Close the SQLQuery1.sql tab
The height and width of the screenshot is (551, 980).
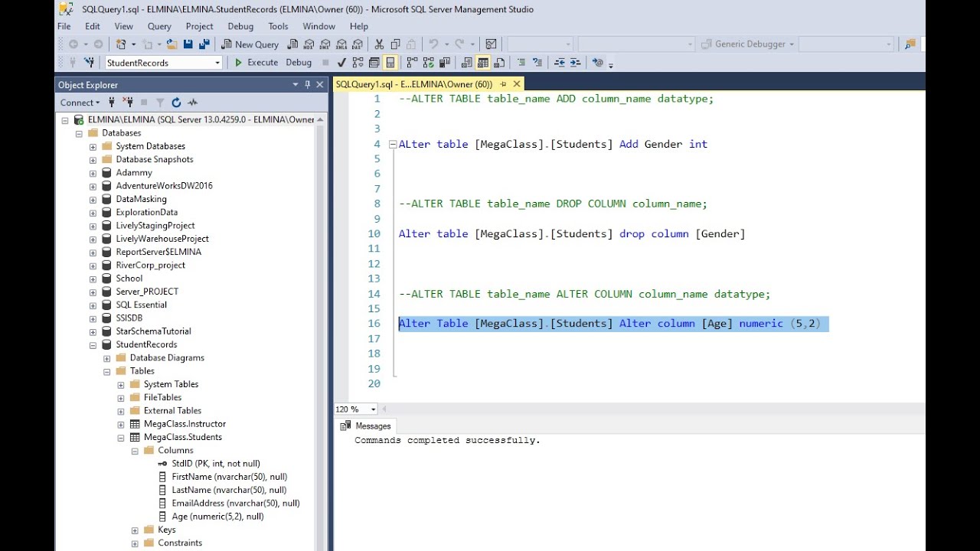[517, 84]
